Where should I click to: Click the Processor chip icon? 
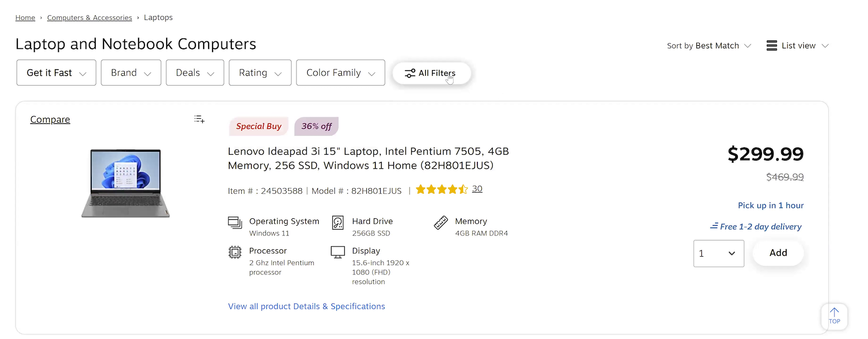tap(235, 252)
